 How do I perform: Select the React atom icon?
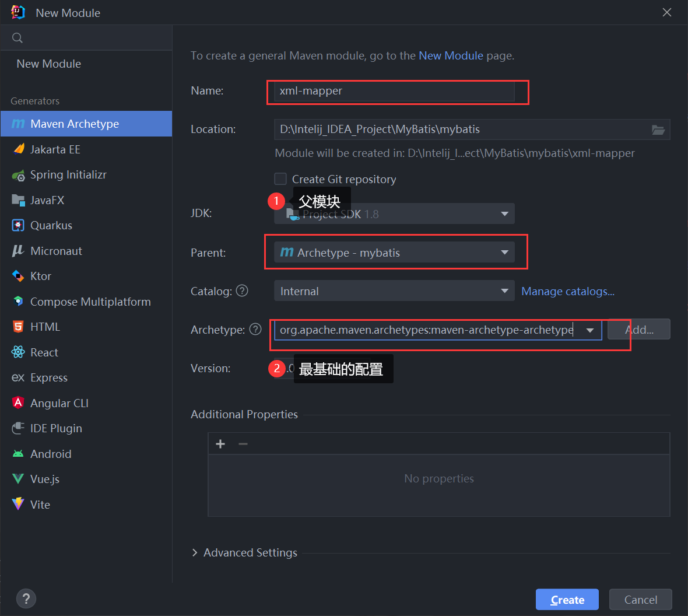coord(19,352)
